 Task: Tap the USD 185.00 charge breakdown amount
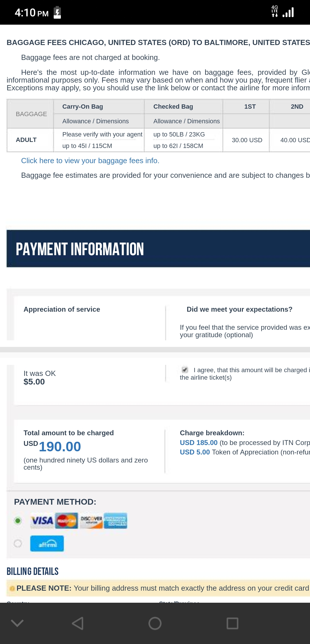coord(199,443)
